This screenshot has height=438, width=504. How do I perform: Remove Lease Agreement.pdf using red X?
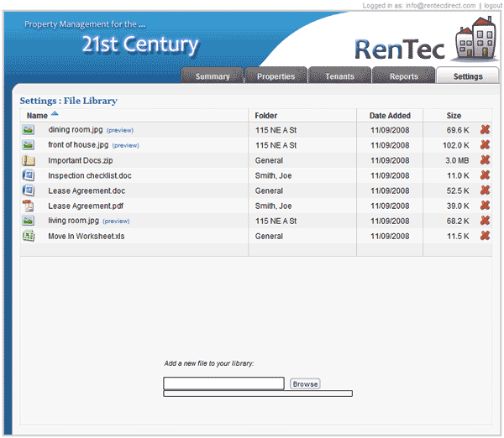coord(485,206)
